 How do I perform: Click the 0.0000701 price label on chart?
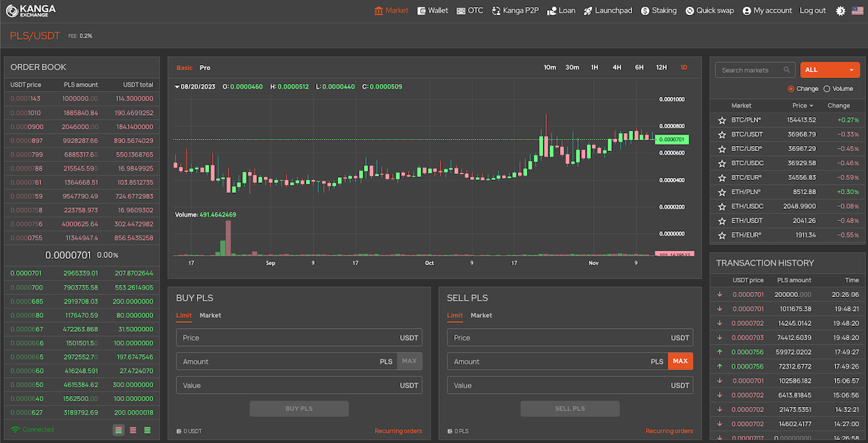pyautogui.click(x=672, y=139)
